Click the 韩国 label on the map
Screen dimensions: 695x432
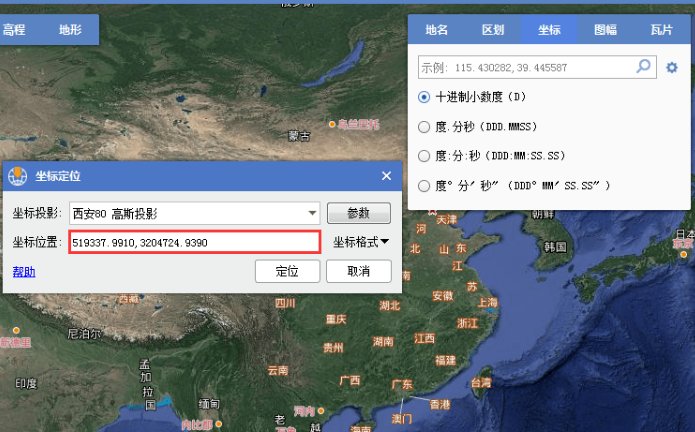tap(555, 247)
